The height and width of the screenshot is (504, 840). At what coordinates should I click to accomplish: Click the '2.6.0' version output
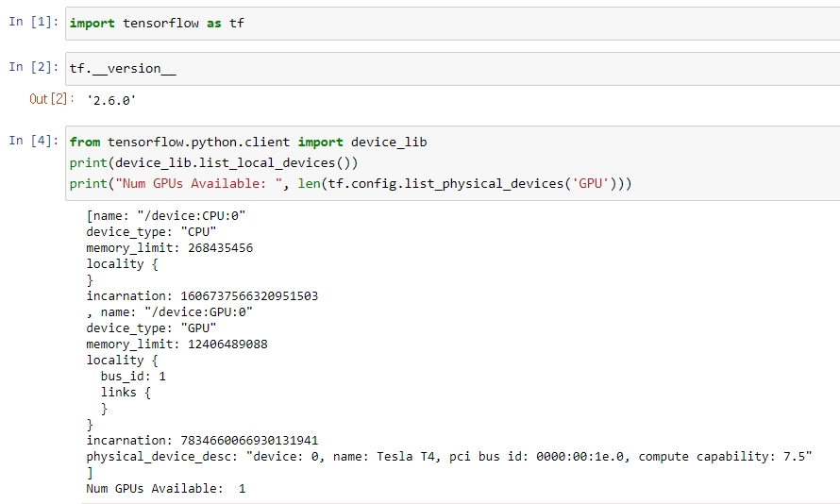[x=111, y=101]
